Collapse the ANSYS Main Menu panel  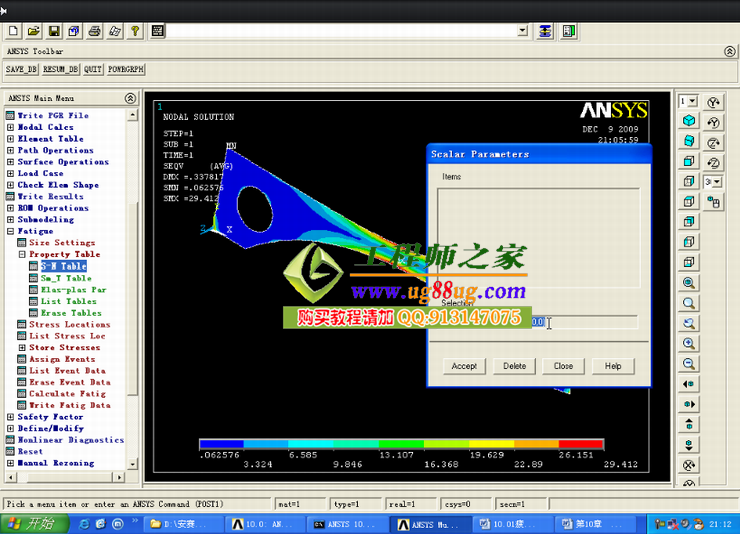pos(130,98)
